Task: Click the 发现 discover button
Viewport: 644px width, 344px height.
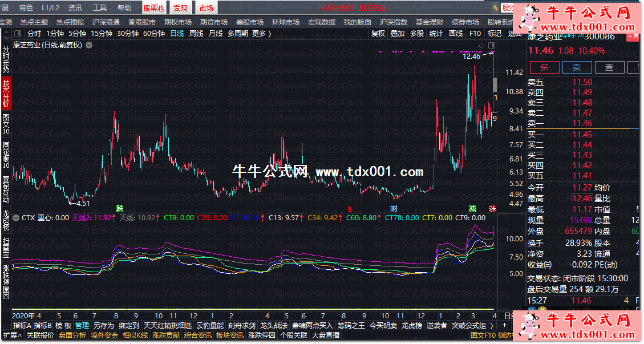Action: point(180,8)
